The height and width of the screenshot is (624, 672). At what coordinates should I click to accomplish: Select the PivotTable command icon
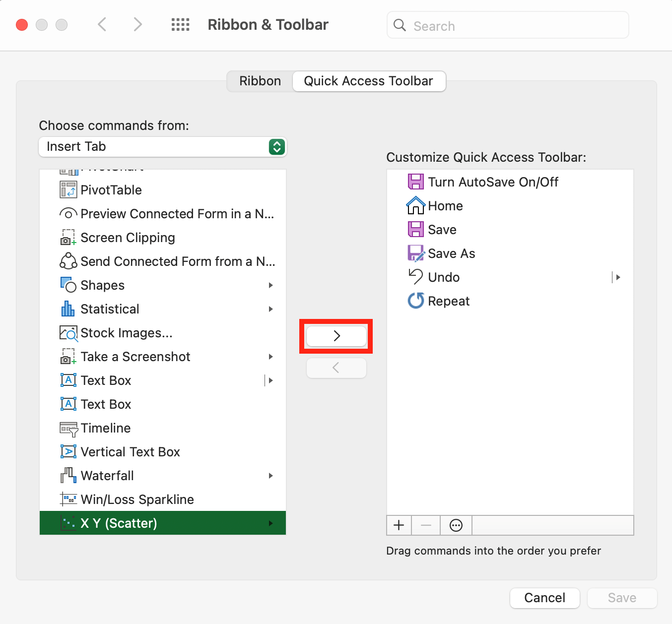(68, 190)
